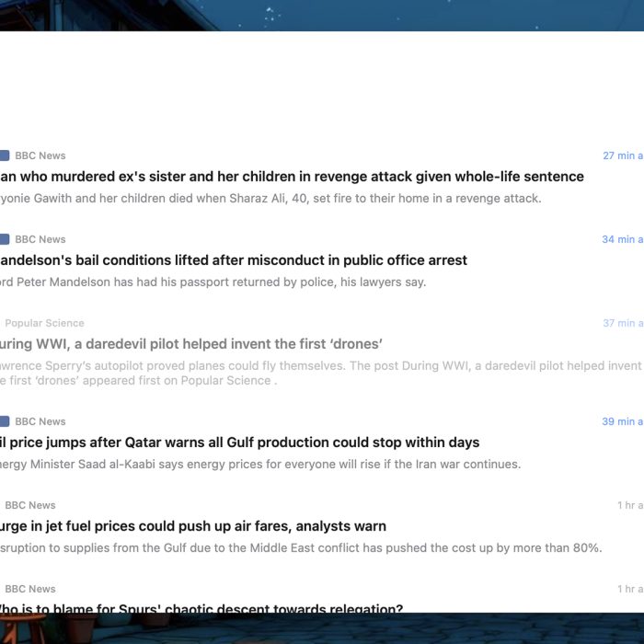Click BBC News label on oil price article
Screen dimensions: 644x644
click(x=40, y=421)
